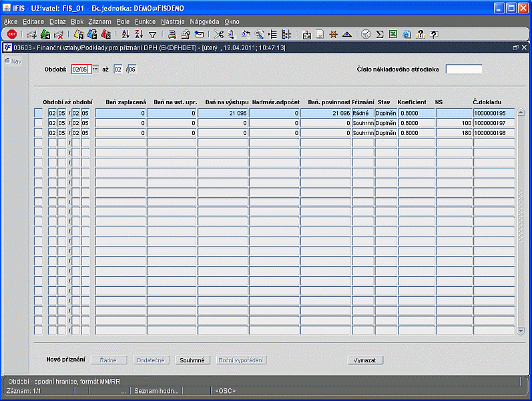This screenshot has width=532, height=401.
Task: Toggle the Nav radio button in sidebar
Action: coord(7,61)
